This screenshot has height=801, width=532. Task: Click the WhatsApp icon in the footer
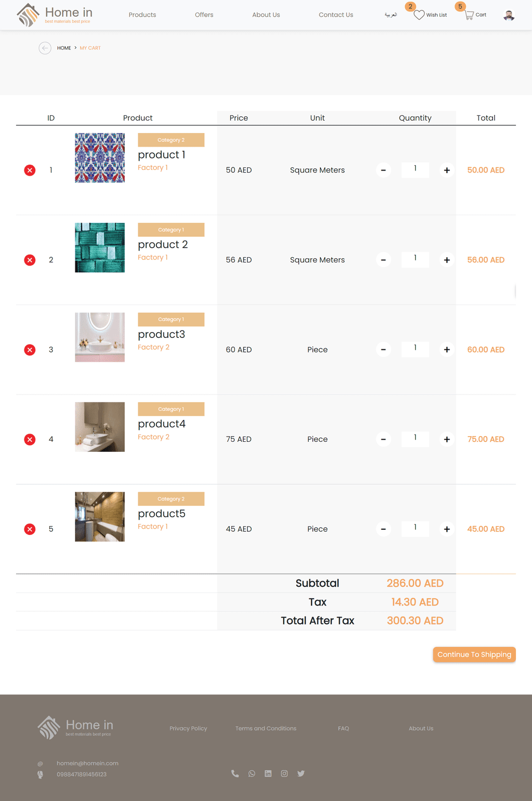[x=252, y=773]
